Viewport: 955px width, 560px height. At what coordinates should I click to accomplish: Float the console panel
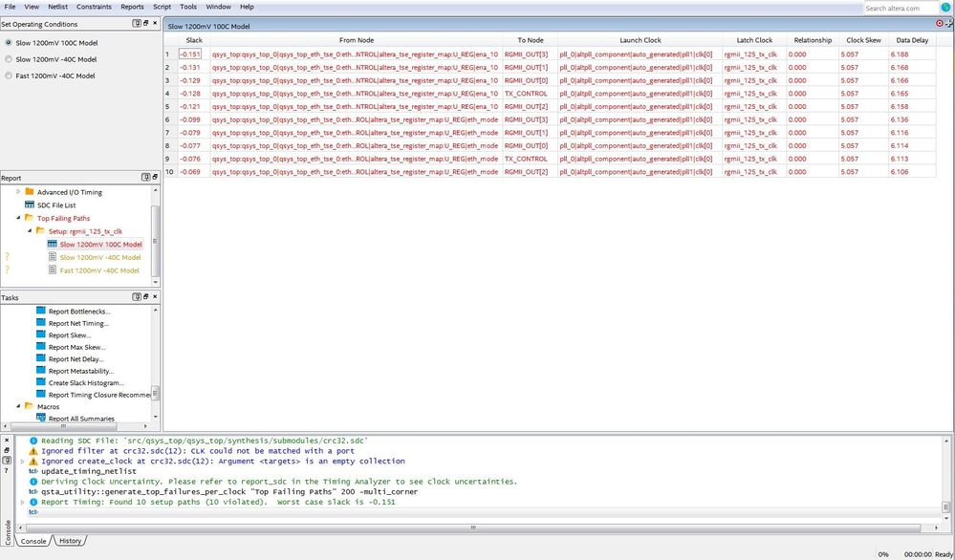pos(7,450)
